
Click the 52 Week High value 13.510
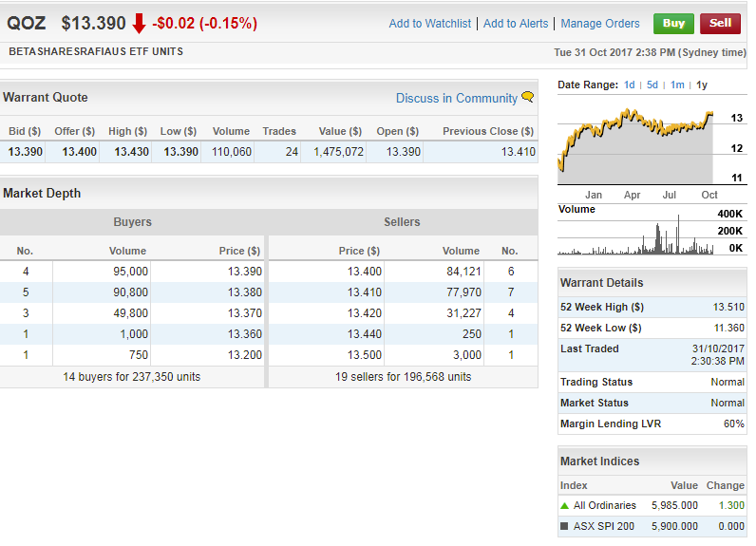[x=728, y=307]
